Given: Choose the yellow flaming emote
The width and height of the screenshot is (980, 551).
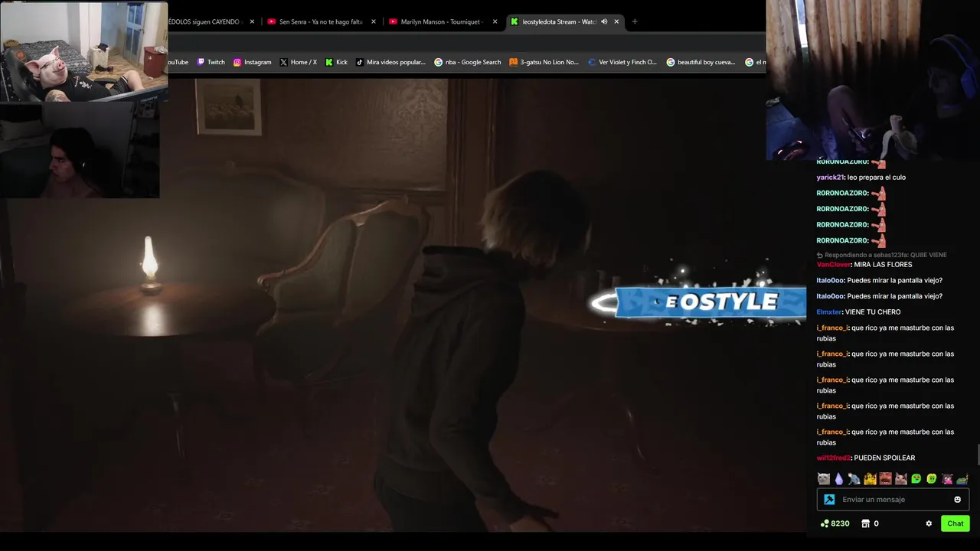Looking at the screenshot, I should tap(870, 479).
